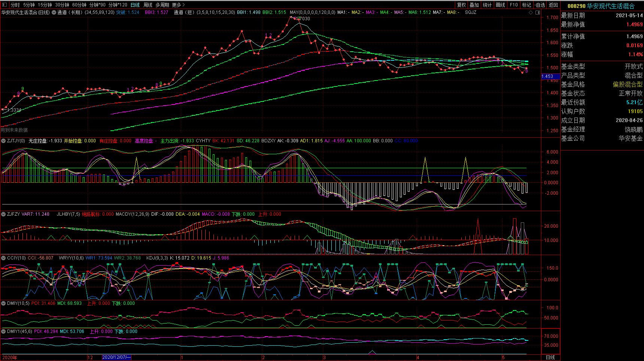The height and width of the screenshot is (361, 644).
Task: Open the ZJFZY indicator panel dropdown
Action: pyautogui.click(x=4, y=214)
